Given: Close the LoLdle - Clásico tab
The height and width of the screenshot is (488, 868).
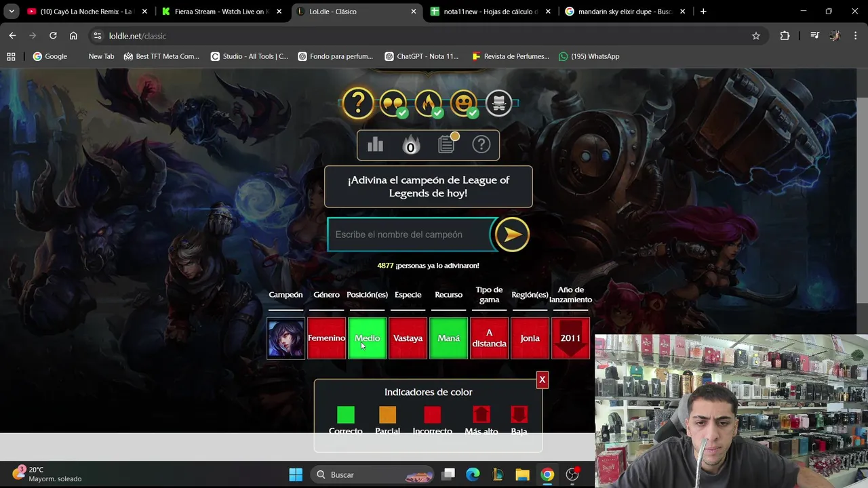Looking at the screenshot, I should pyautogui.click(x=414, y=12).
